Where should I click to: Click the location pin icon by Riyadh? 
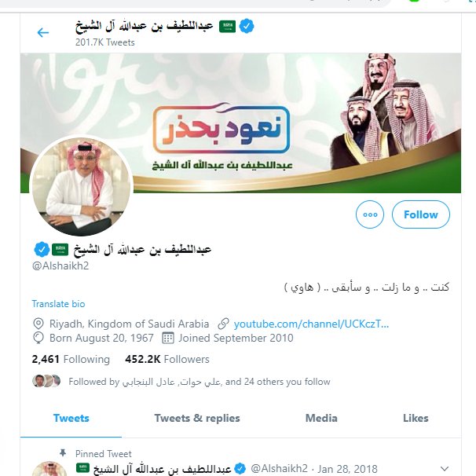click(x=38, y=324)
